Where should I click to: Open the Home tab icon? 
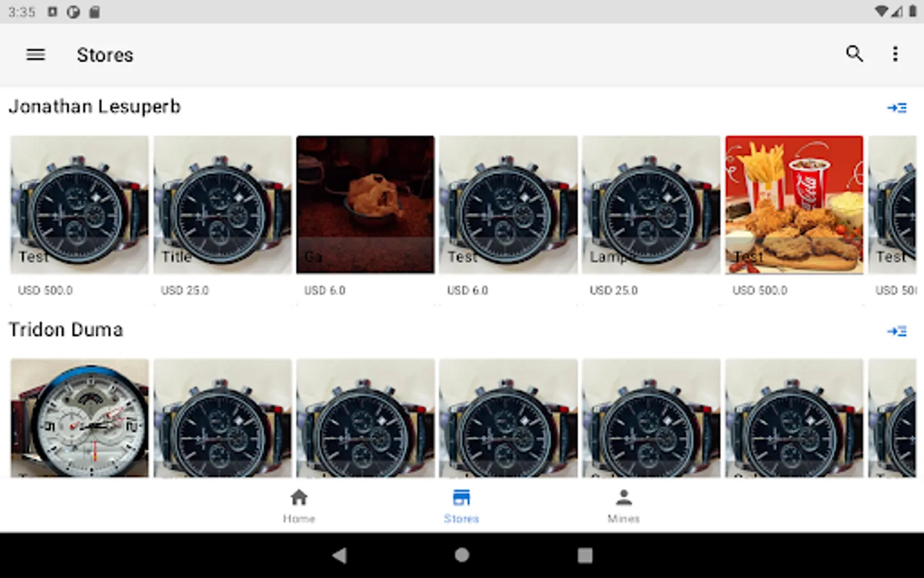coord(299,496)
